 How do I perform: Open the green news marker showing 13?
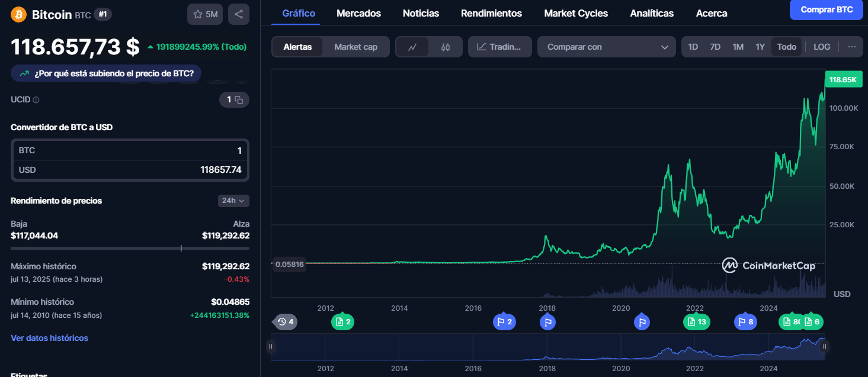point(696,322)
